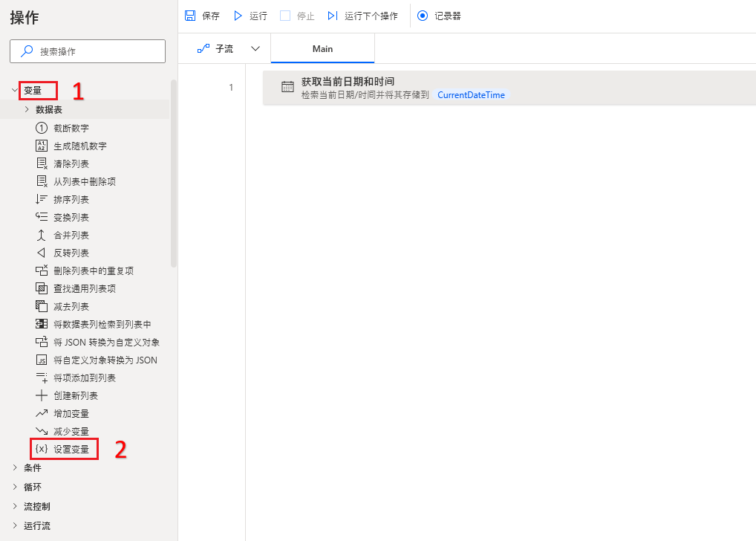
Task: Switch to the Main tab
Action: [322, 49]
